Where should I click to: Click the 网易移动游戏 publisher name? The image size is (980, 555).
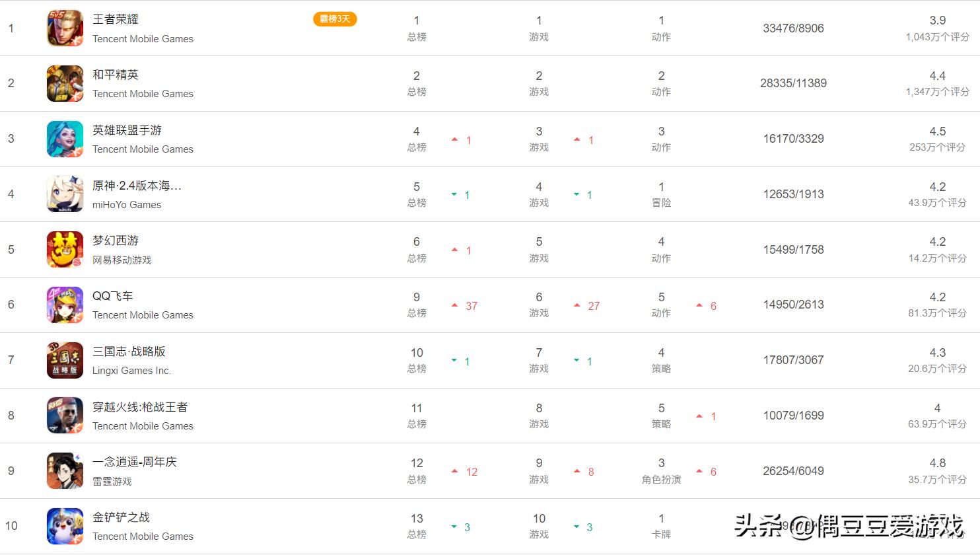(x=122, y=260)
